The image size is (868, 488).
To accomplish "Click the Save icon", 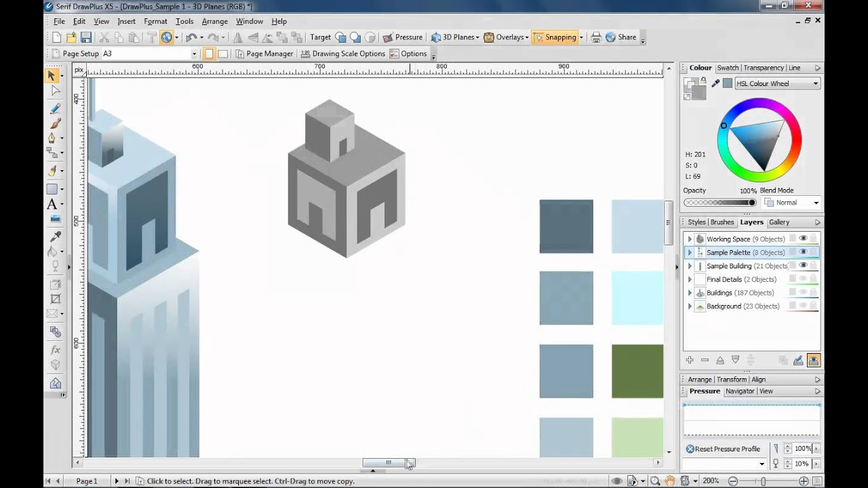I will 86,37.
